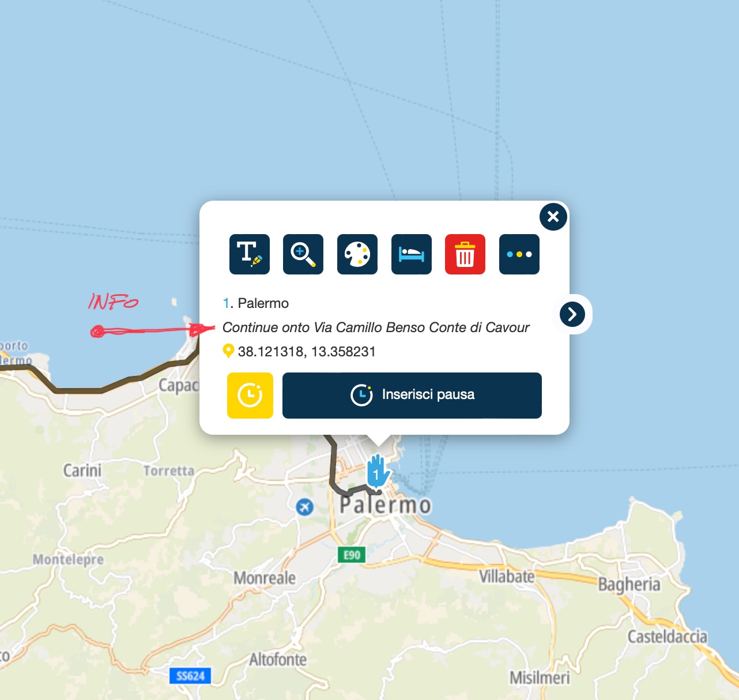Select the bed accommodation icon
The height and width of the screenshot is (700, 739).
pos(412,254)
